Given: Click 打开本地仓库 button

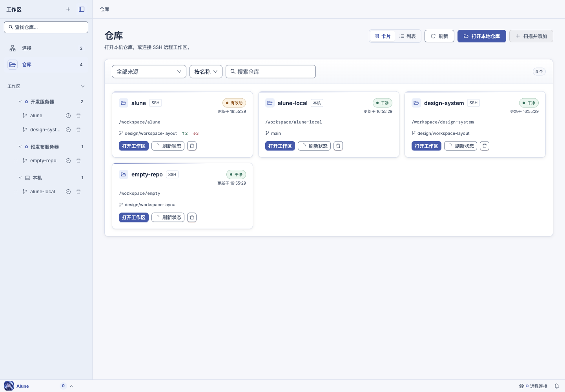Looking at the screenshot, I should [482, 36].
